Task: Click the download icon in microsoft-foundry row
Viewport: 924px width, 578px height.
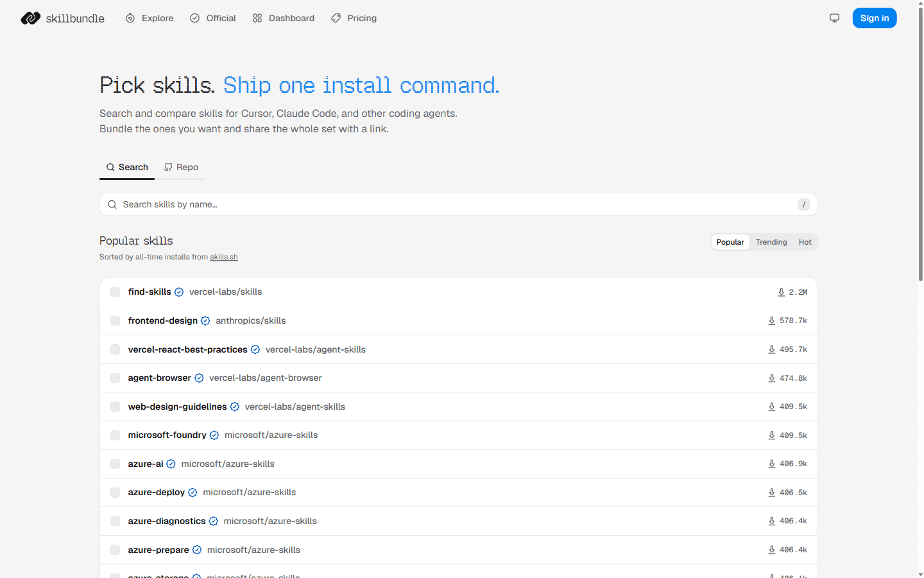Action: click(772, 435)
